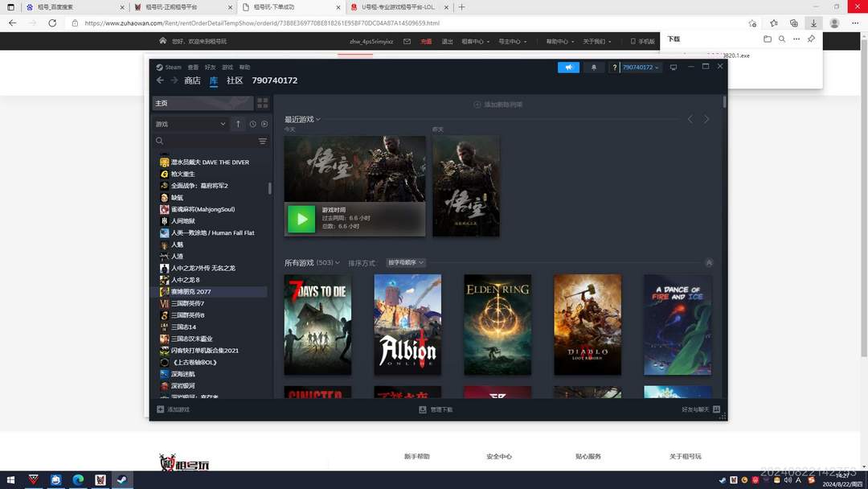This screenshot has width=868, height=489.
Task: Switch library to collections grid view
Action: 262,103
